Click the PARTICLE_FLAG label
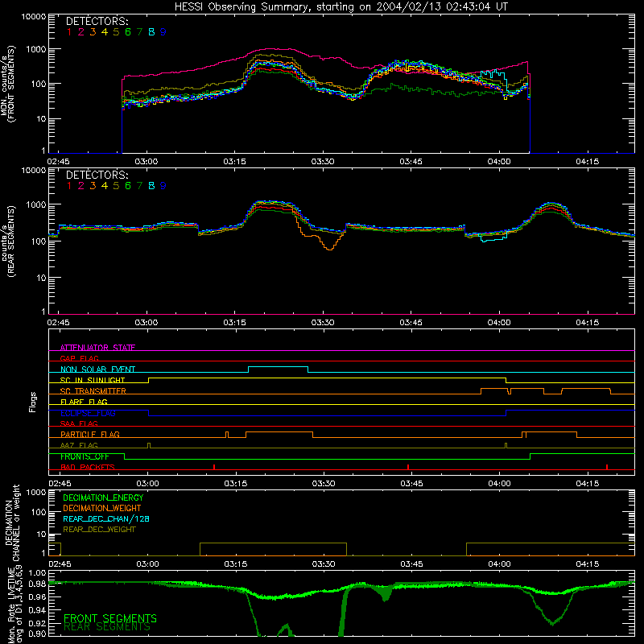The height and width of the screenshot is (644, 644). [90, 434]
